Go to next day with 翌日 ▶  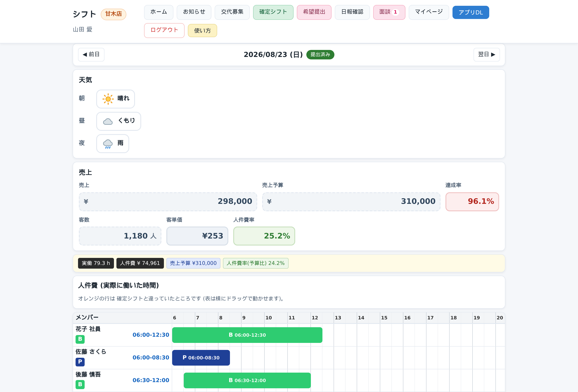(487, 55)
